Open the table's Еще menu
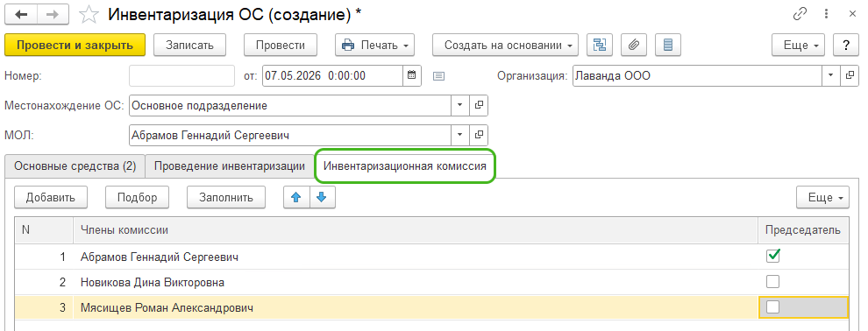Screen dimensions: 868x331 822,197
